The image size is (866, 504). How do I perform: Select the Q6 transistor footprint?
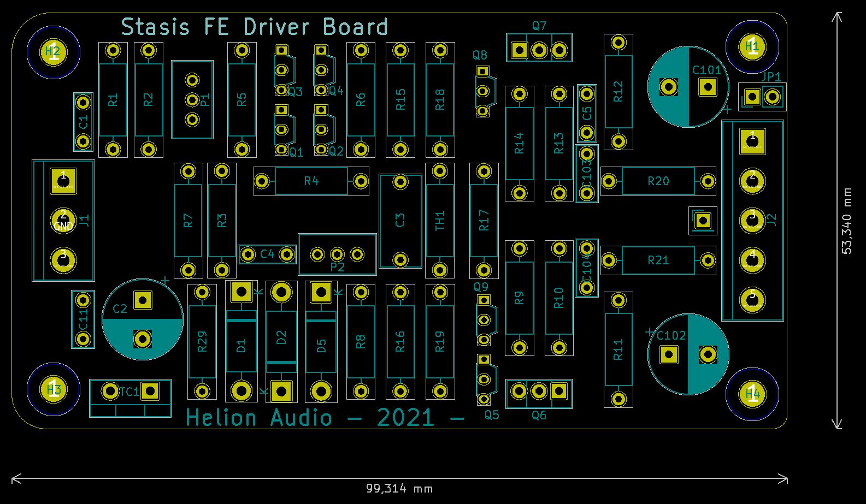tap(539, 393)
